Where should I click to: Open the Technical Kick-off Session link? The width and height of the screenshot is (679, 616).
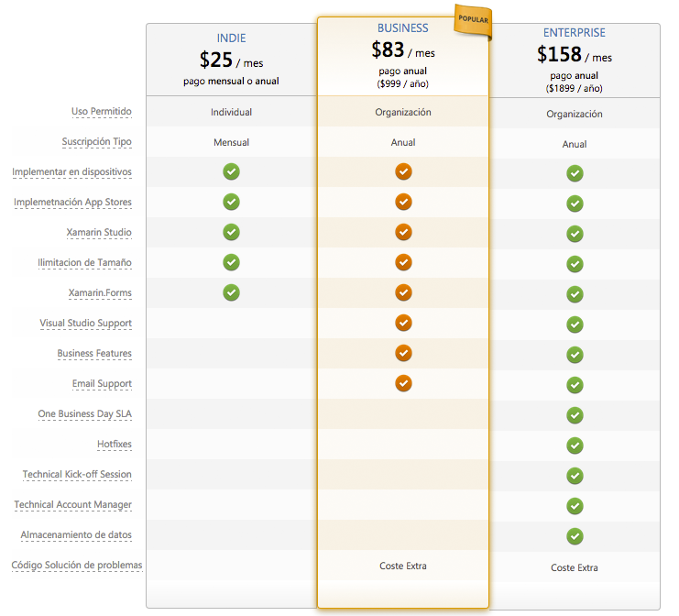(x=77, y=475)
